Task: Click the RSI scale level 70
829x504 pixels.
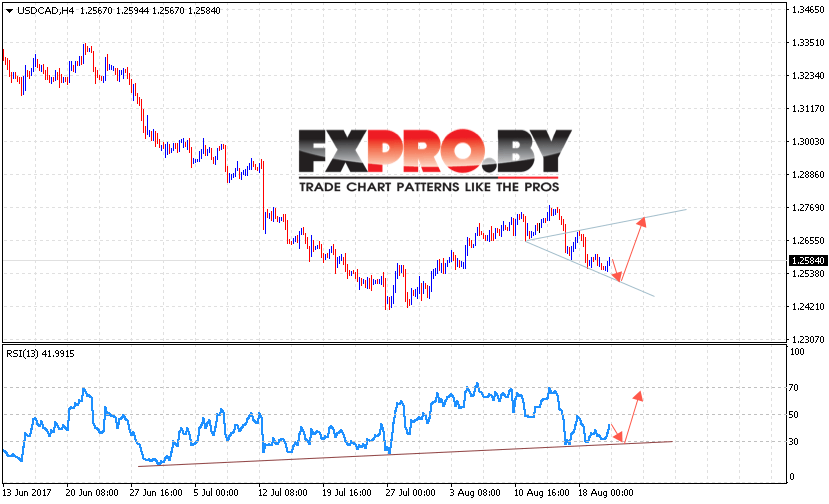Action: pyautogui.click(x=794, y=388)
